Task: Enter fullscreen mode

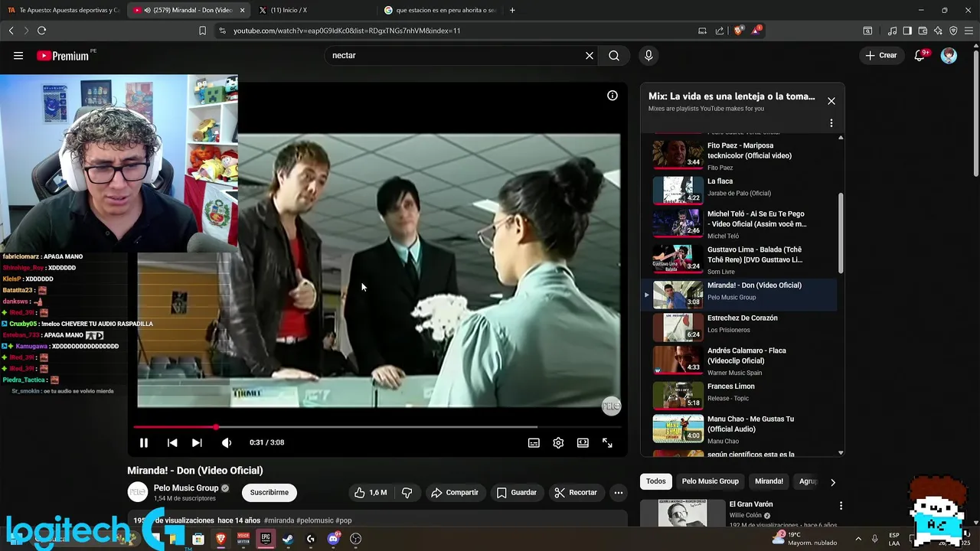Action: 607,442
